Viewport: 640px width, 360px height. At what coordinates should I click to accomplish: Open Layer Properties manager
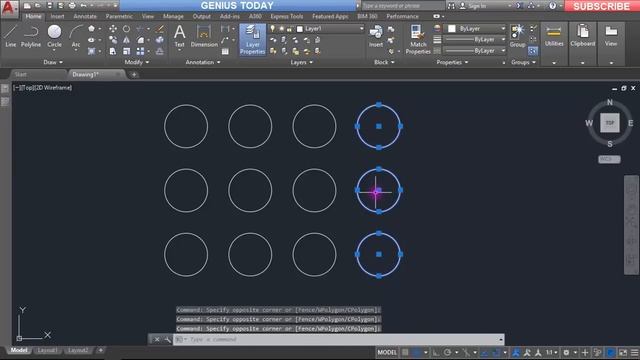coord(252,39)
